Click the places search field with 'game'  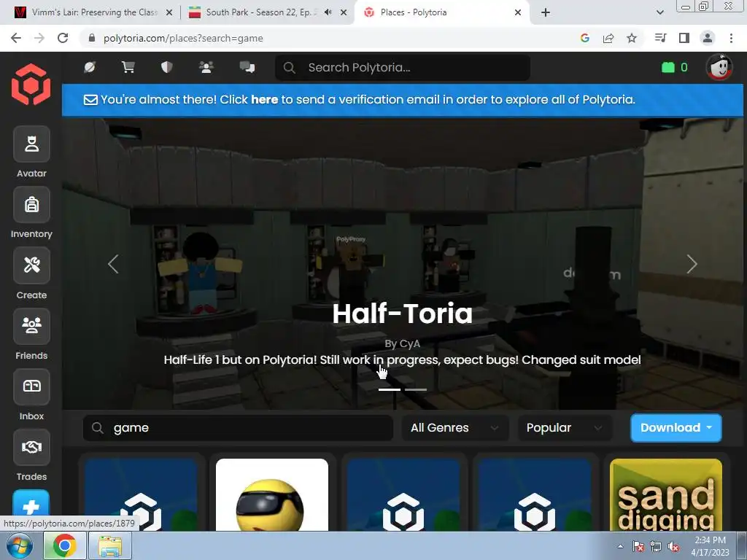point(239,427)
